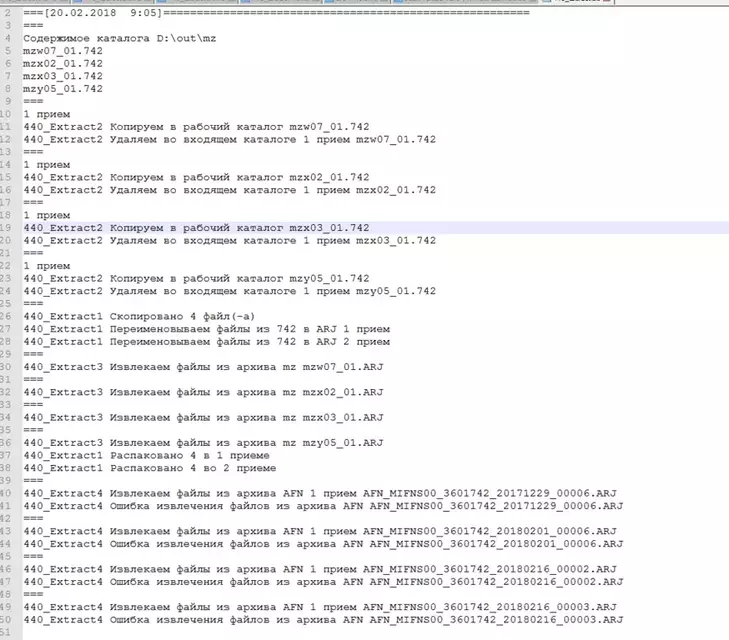Click 'Переименовываем файлы из 742 в ARJ 2 прием'
Screen dimensions: 729x640
pyautogui.click(x=206, y=342)
